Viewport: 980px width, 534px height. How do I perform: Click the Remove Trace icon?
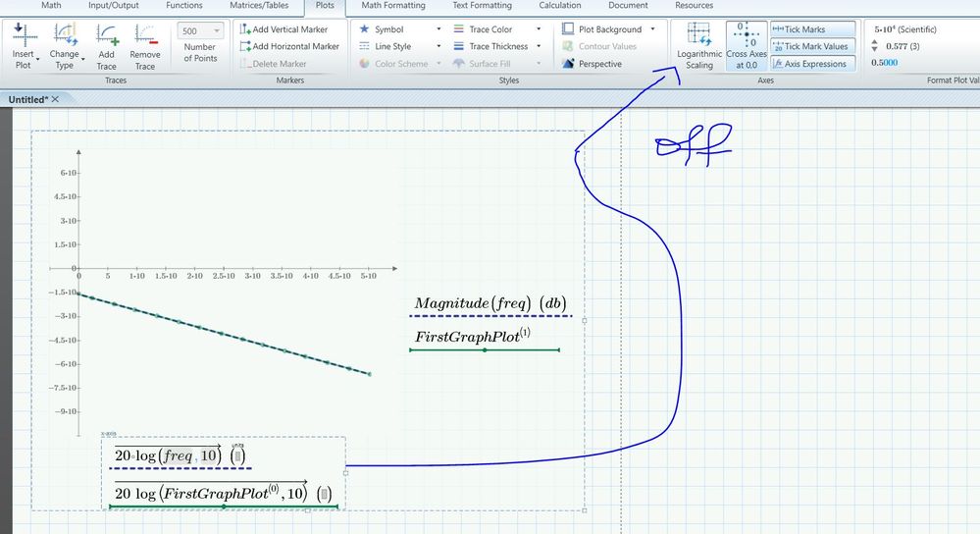(x=145, y=35)
